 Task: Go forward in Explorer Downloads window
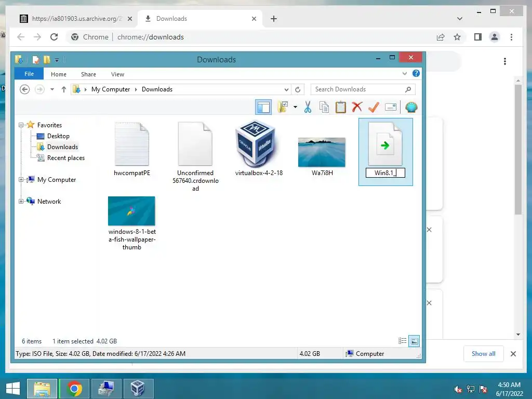[39, 89]
